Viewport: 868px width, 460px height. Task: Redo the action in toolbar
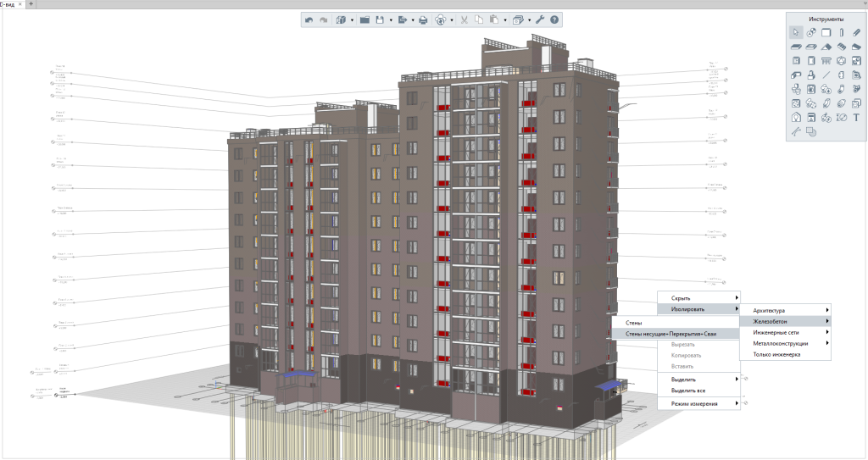point(323,20)
